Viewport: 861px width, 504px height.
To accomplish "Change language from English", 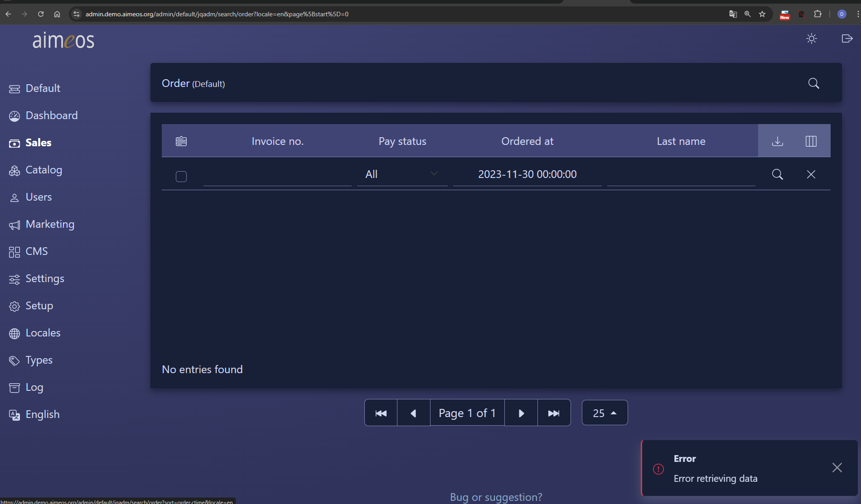I will tap(34, 414).
